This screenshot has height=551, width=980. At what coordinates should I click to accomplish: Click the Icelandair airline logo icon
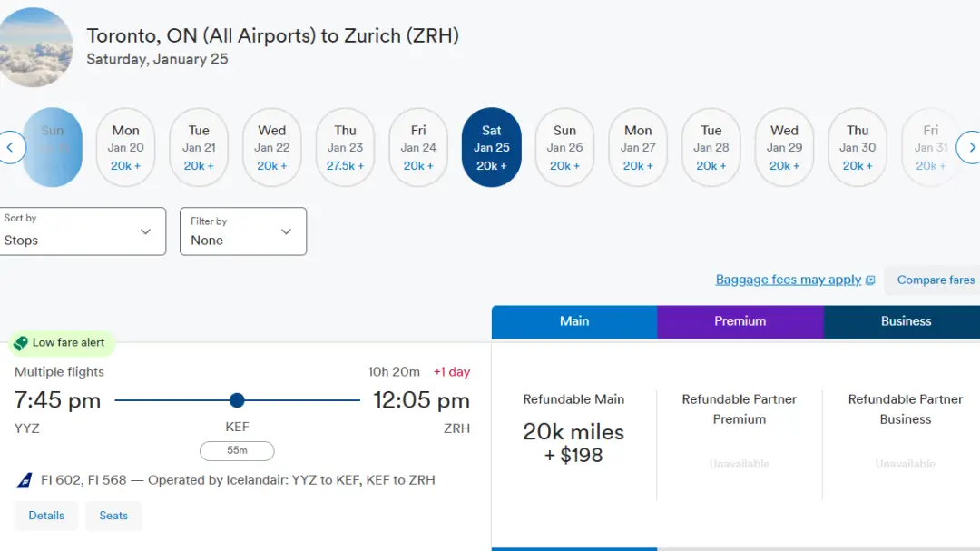click(x=24, y=480)
